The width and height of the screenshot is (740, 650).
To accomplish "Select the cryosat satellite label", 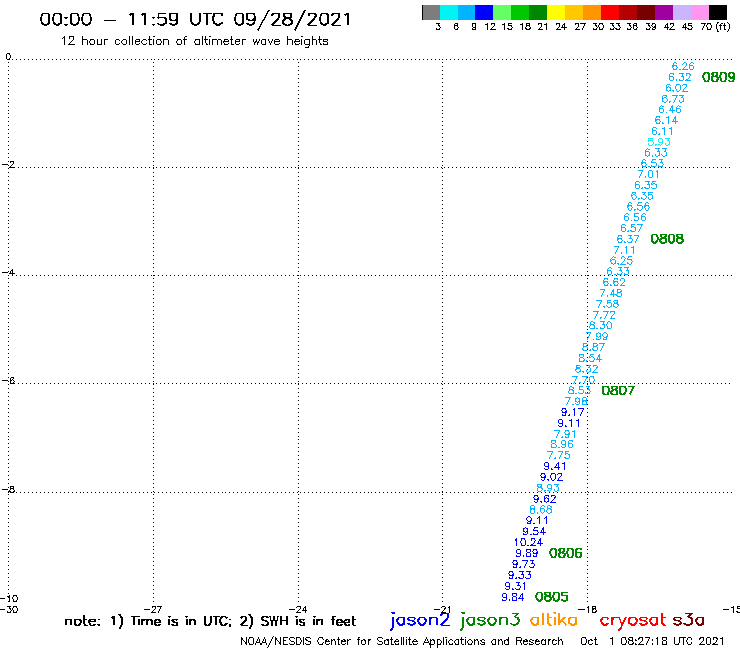I will 632,620.
